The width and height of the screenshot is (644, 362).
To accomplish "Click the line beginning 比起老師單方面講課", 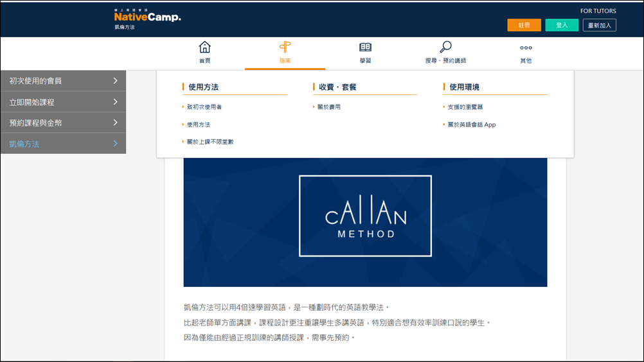I will pos(337,323).
